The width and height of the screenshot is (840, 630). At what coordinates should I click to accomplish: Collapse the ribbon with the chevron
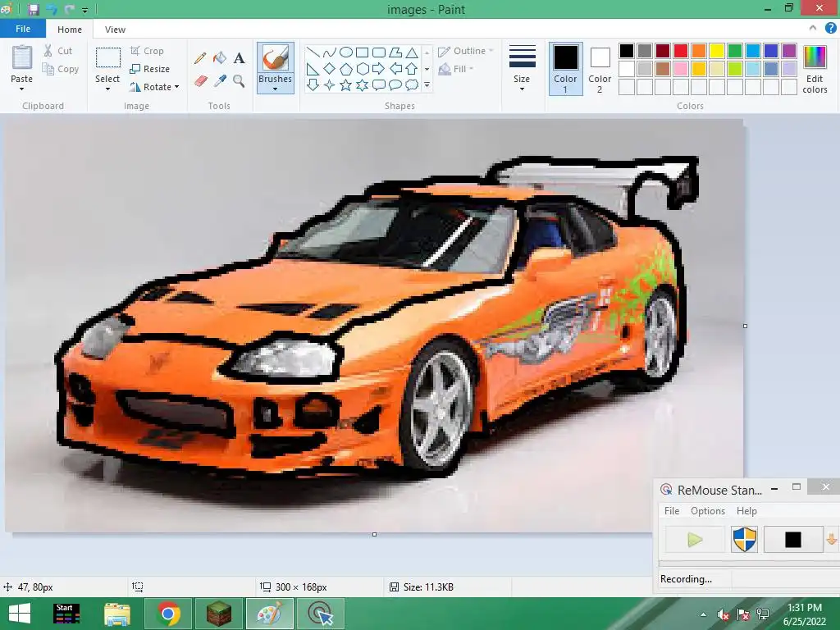[813, 29]
